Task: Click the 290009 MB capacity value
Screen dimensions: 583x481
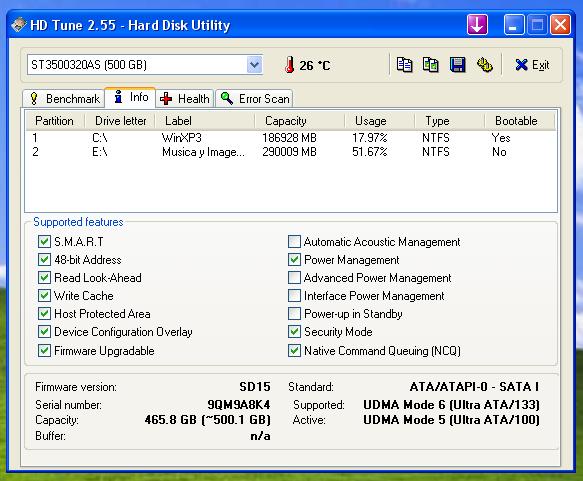Action: [x=289, y=152]
